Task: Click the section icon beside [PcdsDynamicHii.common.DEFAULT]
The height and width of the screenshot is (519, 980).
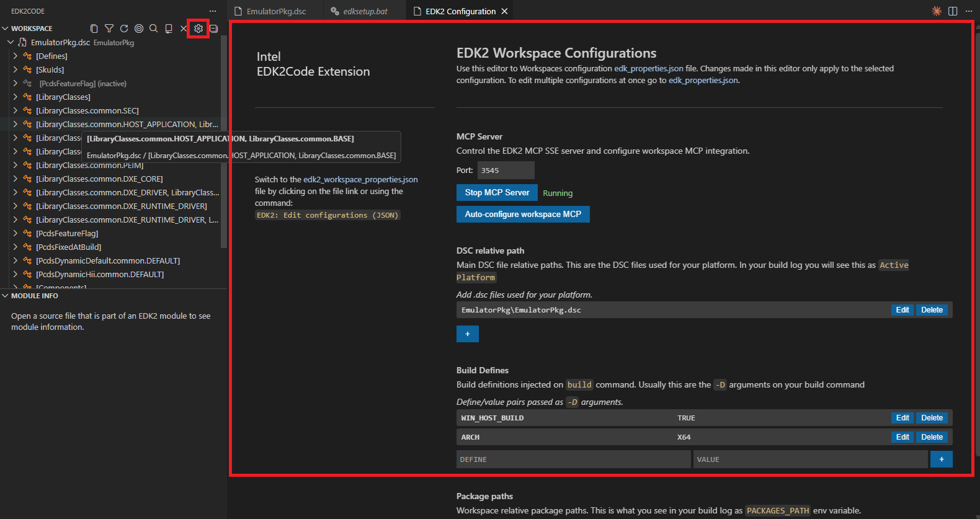Action: coord(27,274)
